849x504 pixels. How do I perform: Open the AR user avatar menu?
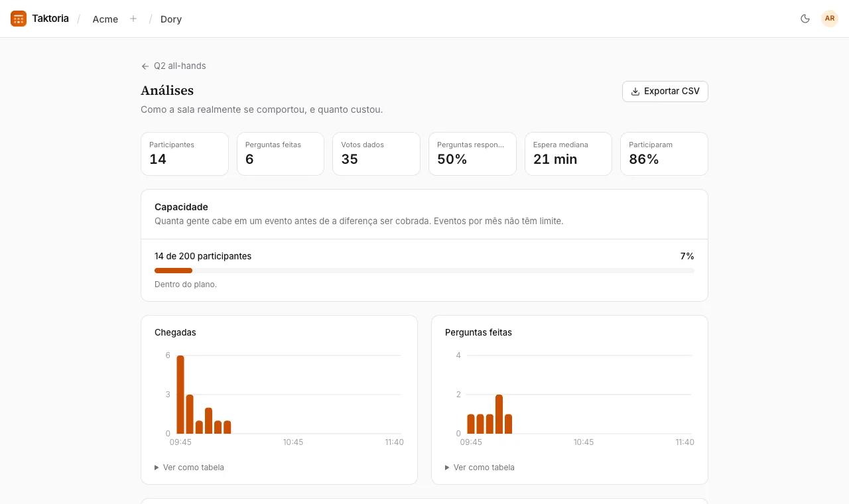tap(830, 19)
